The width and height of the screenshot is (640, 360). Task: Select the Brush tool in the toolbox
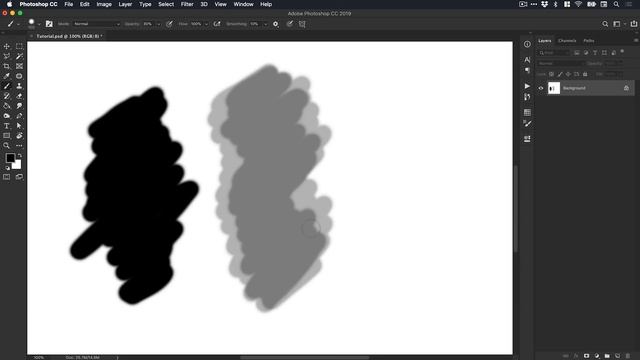tap(7, 86)
